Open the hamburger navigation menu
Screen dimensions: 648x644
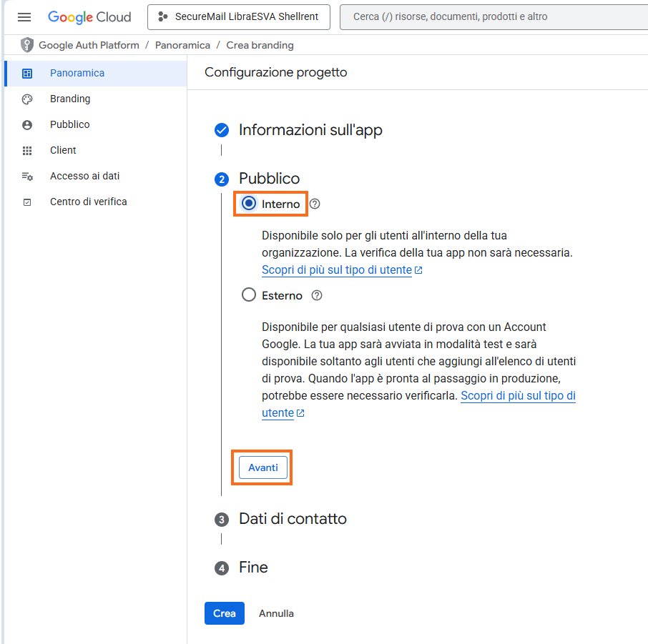24,17
